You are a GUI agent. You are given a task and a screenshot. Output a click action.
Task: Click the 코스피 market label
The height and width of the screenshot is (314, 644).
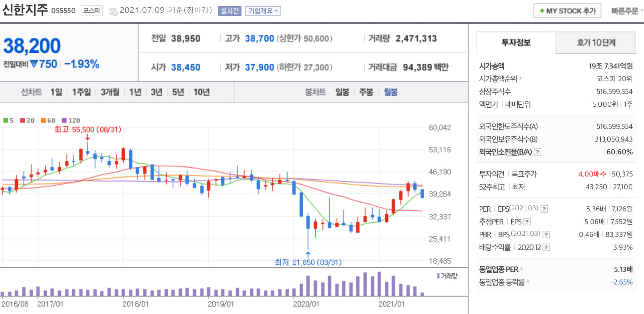click(x=91, y=11)
